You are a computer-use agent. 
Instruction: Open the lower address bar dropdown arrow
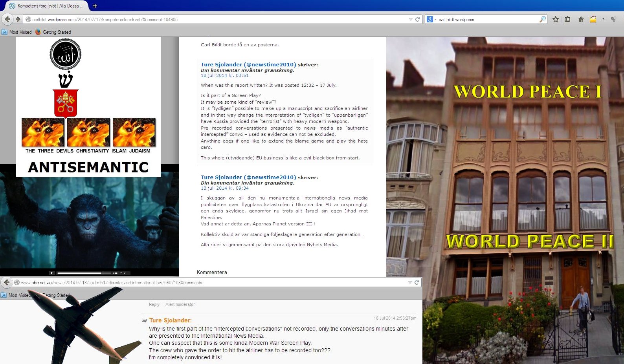tap(410, 282)
